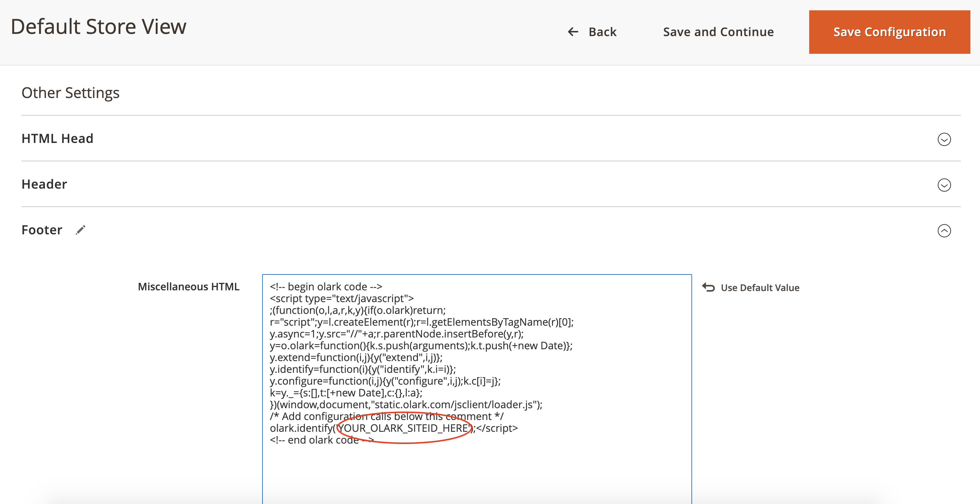
Task: Select the Back navigation link
Action: (x=603, y=32)
